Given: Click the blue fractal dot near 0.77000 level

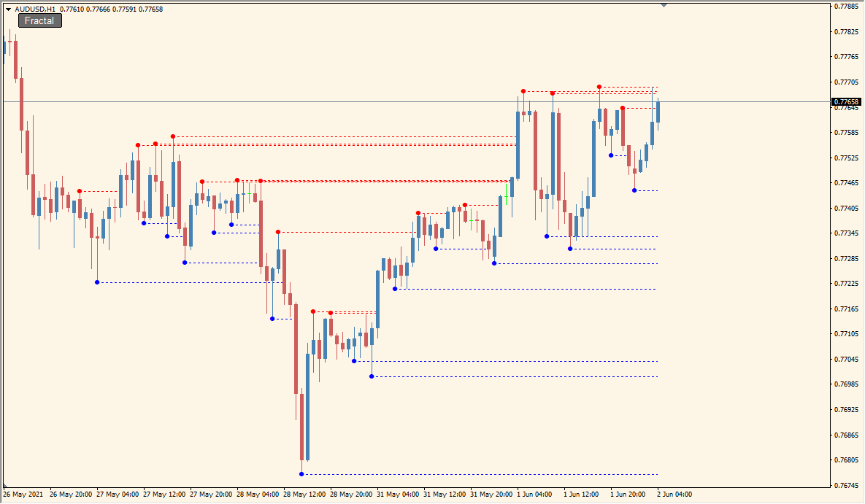Looking at the screenshot, I should [372, 376].
